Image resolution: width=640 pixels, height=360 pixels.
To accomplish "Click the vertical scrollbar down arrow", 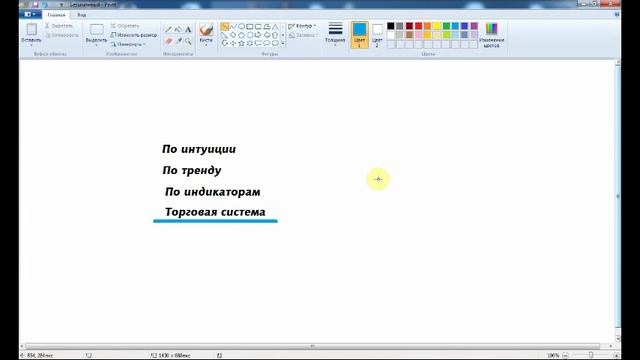I will [618, 338].
